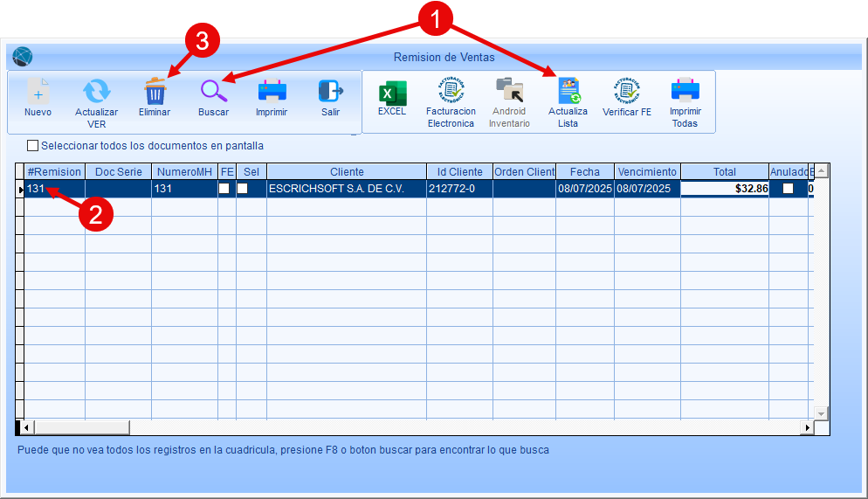The width and height of the screenshot is (868, 499).
Task: Export the list with the EXCEL icon
Action: point(392,92)
